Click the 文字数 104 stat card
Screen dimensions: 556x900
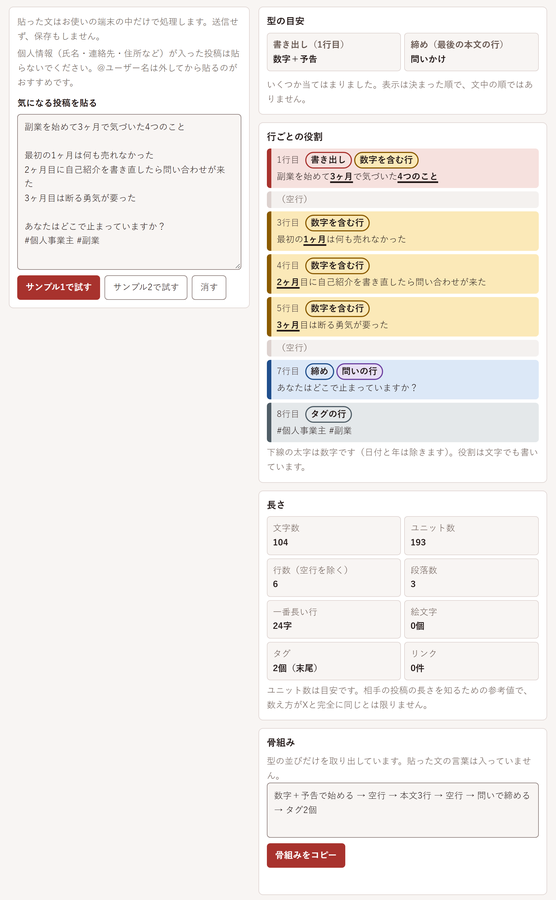(333, 536)
